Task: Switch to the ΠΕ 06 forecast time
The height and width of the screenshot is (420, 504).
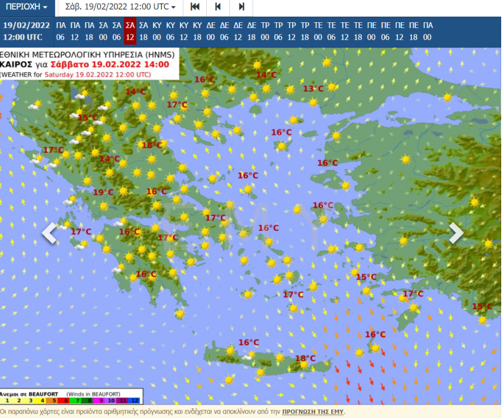Action: coord(386,31)
